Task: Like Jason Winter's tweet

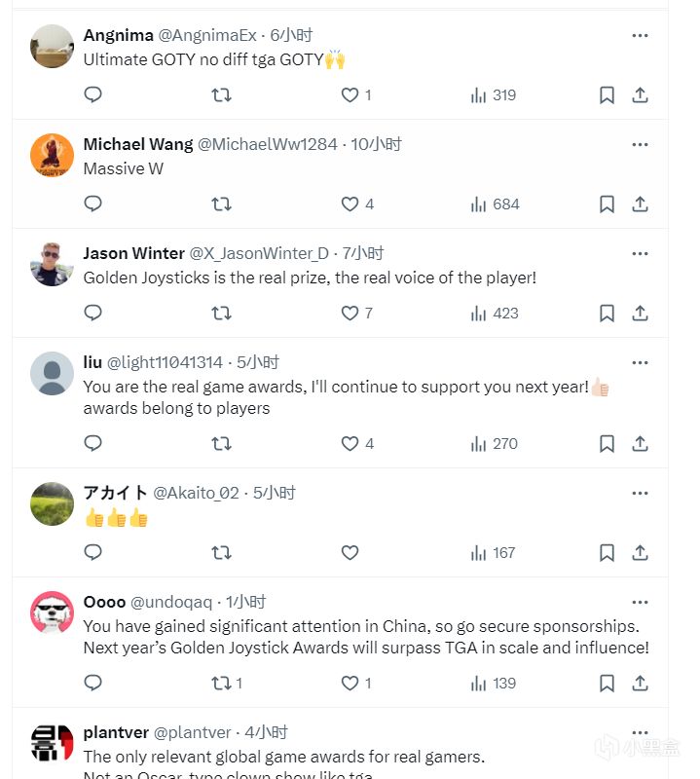Action: 350,314
